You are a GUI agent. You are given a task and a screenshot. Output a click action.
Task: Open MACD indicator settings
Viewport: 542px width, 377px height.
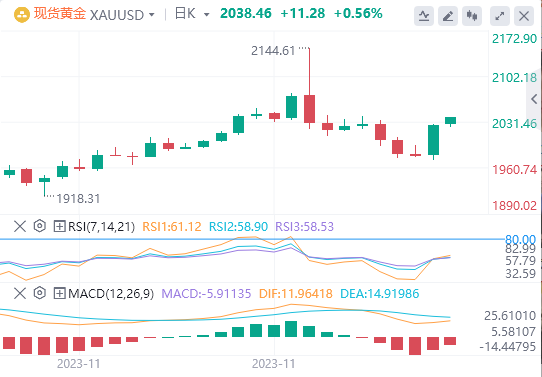[x=40, y=293]
